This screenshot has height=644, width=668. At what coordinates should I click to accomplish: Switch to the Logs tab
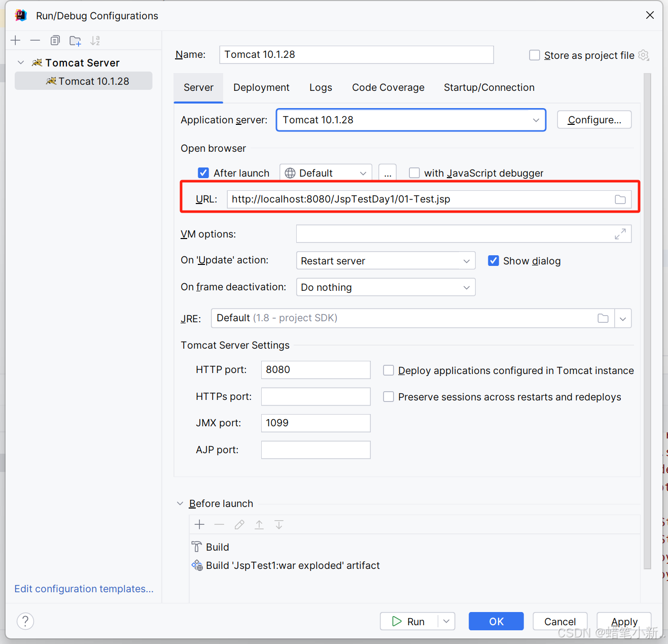point(321,87)
